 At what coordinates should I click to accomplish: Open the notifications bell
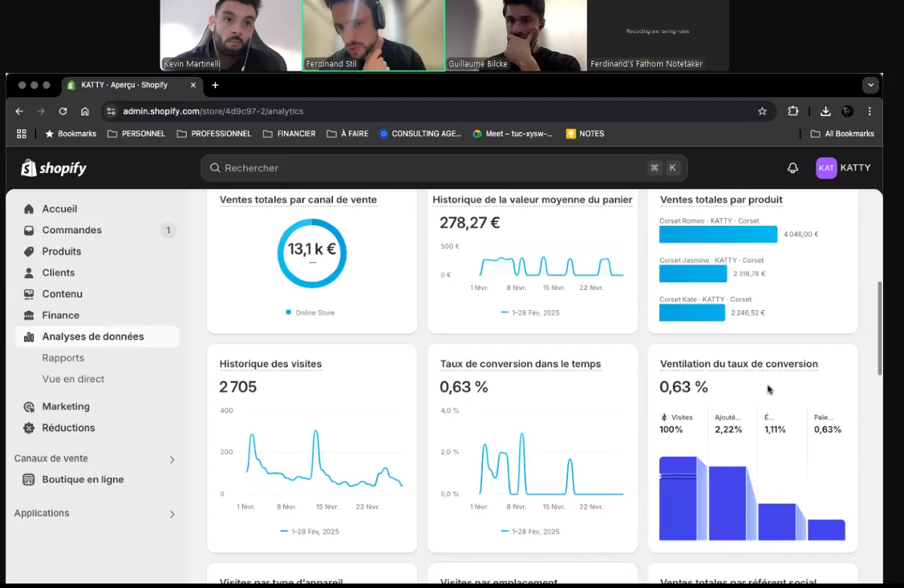793,168
